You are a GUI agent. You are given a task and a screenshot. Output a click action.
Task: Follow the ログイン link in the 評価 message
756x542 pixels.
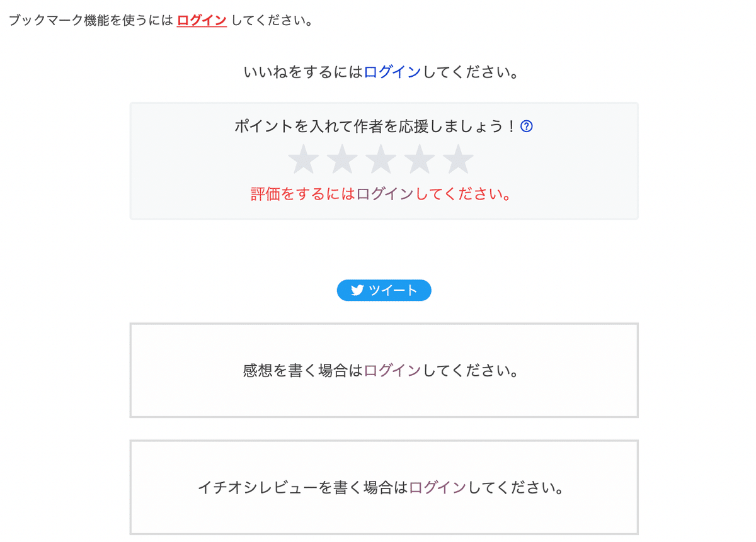click(x=385, y=194)
